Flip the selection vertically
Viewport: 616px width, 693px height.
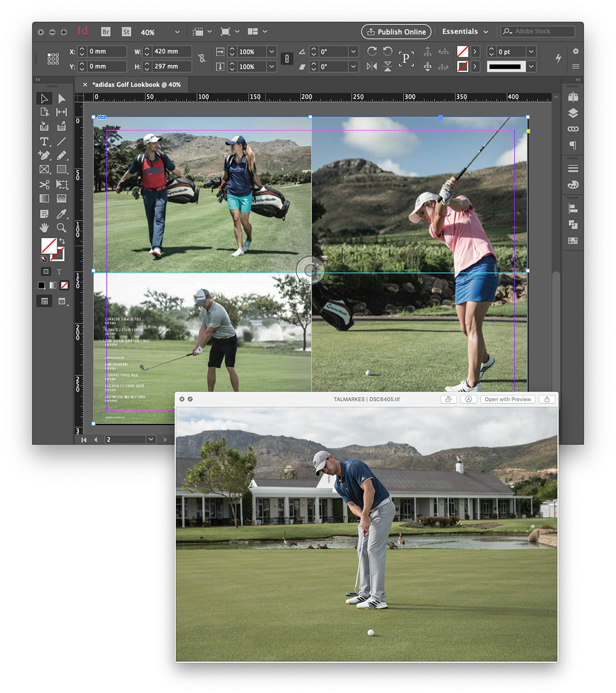pos(388,66)
